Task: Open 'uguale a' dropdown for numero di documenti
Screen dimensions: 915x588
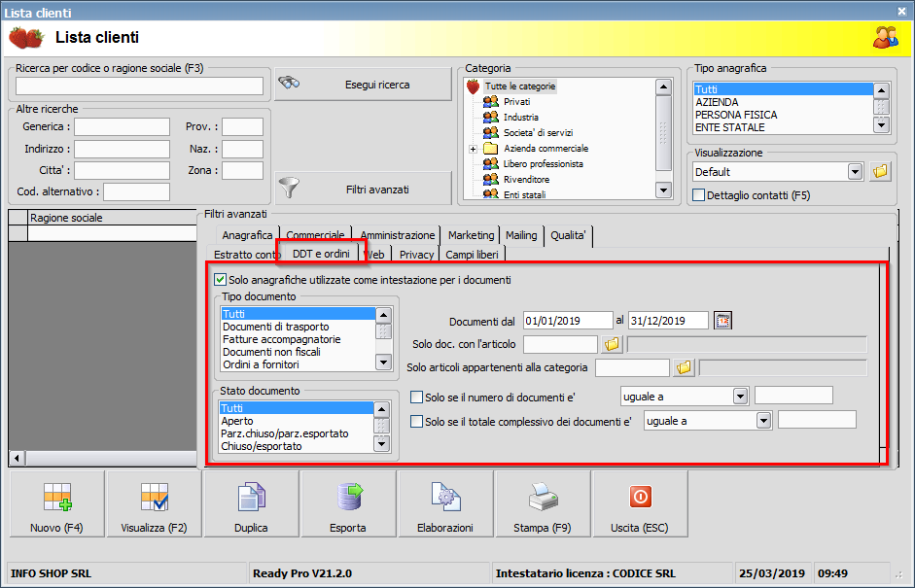Action: 741,397
